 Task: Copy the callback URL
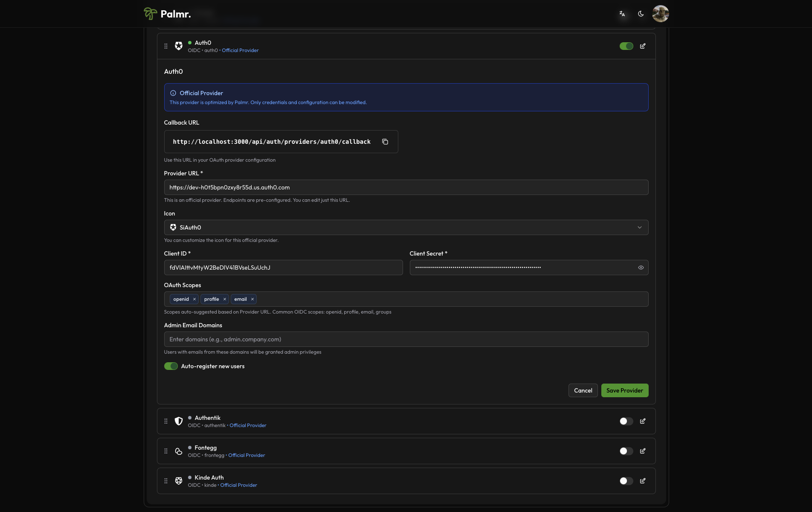tap(385, 142)
